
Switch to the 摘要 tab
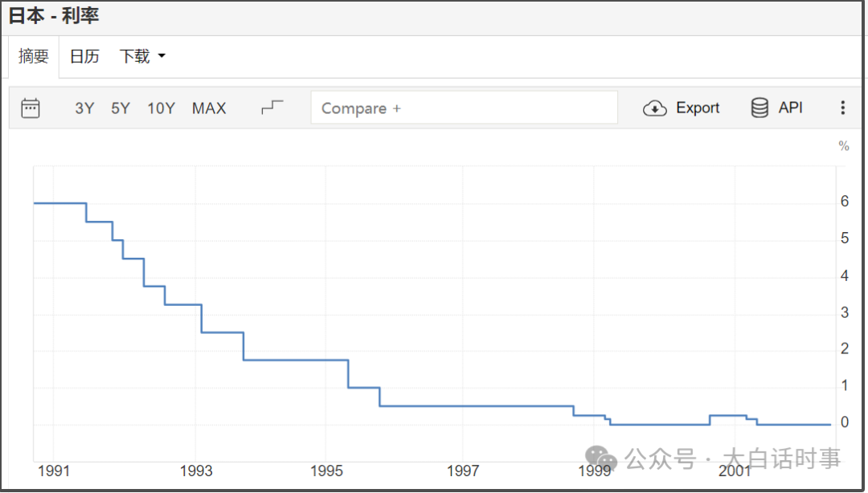pos(34,56)
